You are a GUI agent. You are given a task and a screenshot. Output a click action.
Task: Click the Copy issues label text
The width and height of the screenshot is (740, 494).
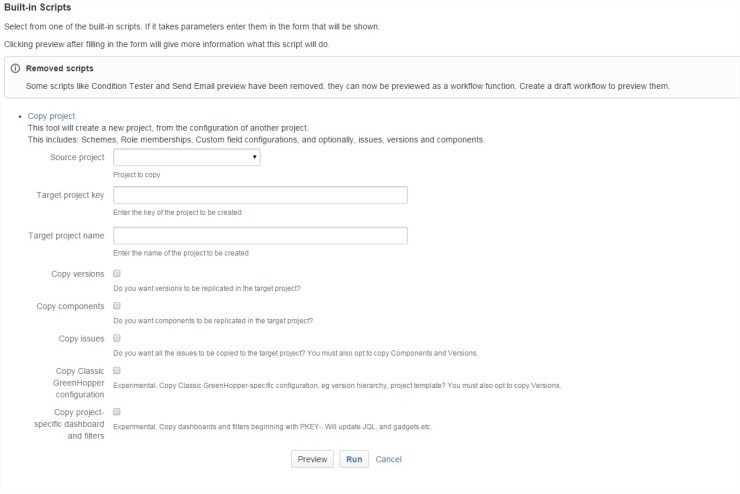click(x=82, y=339)
